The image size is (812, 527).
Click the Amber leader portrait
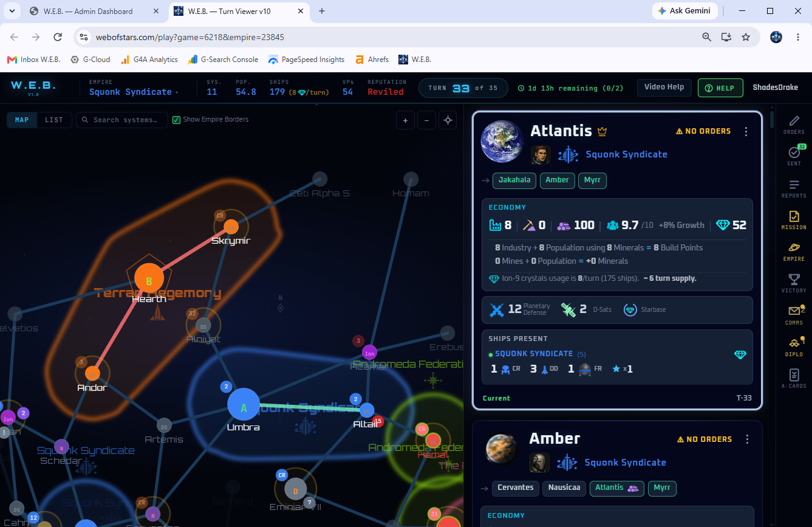click(540, 463)
